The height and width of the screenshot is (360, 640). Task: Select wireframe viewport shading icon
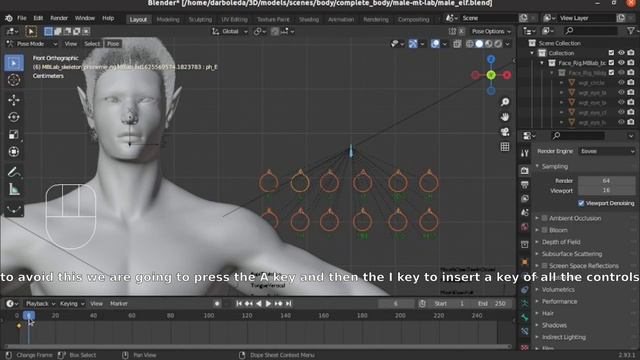[x=470, y=44]
